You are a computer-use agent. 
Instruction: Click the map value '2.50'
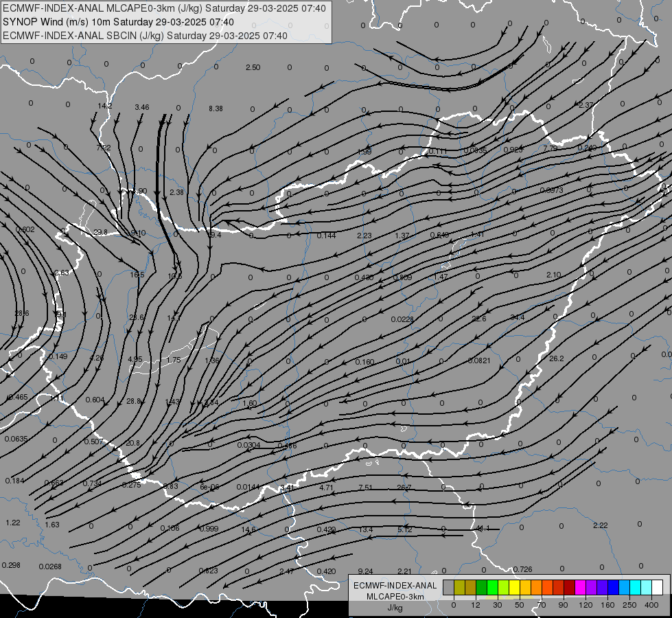click(x=253, y=67)
